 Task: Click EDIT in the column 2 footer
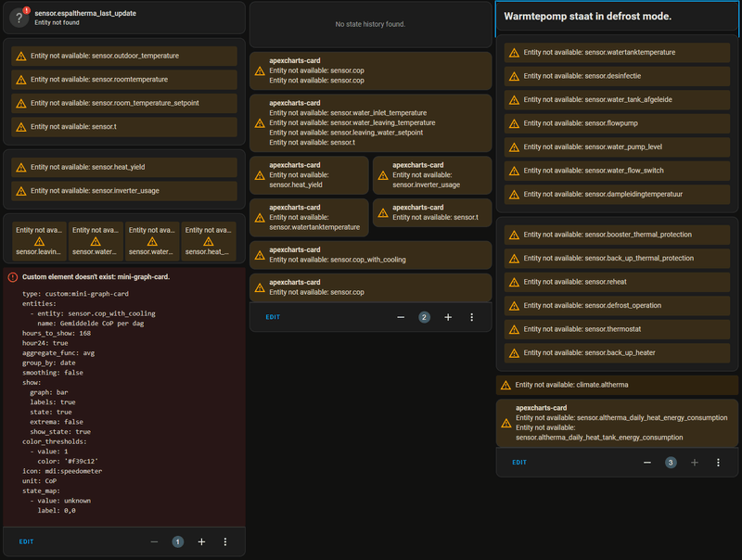pos(273,317)
